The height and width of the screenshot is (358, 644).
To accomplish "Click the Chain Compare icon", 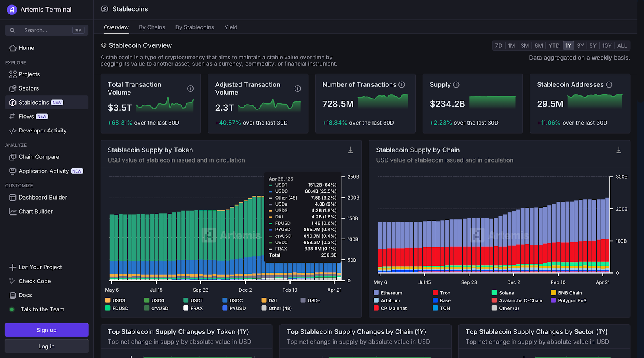I will [x=12, y=157].
